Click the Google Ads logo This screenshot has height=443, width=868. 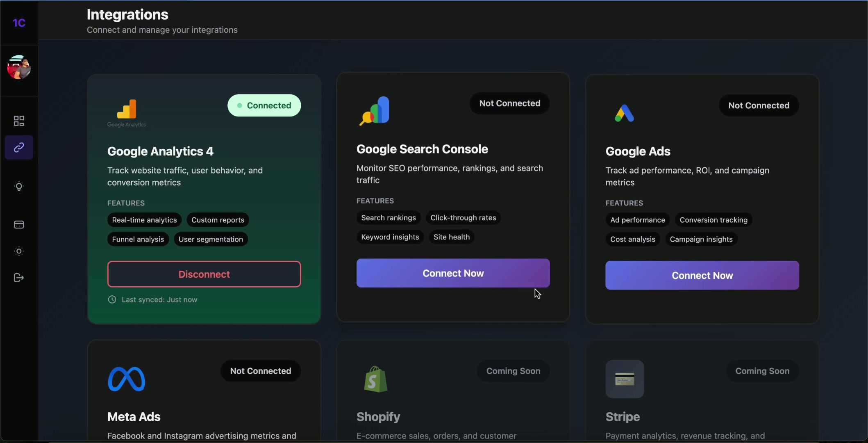coord(624,113)
